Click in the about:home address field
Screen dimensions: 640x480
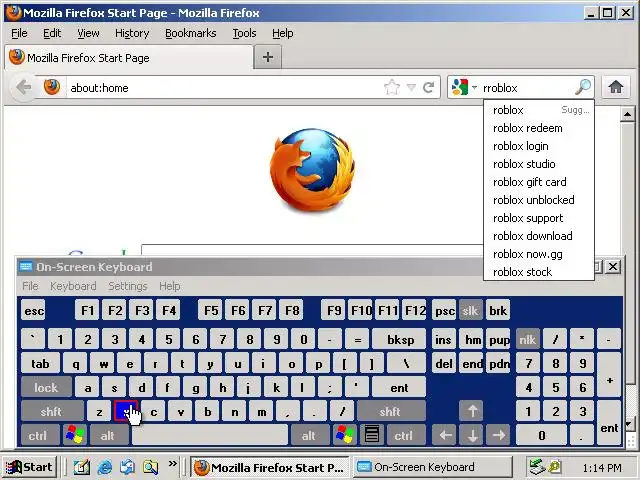pos(224,87)
